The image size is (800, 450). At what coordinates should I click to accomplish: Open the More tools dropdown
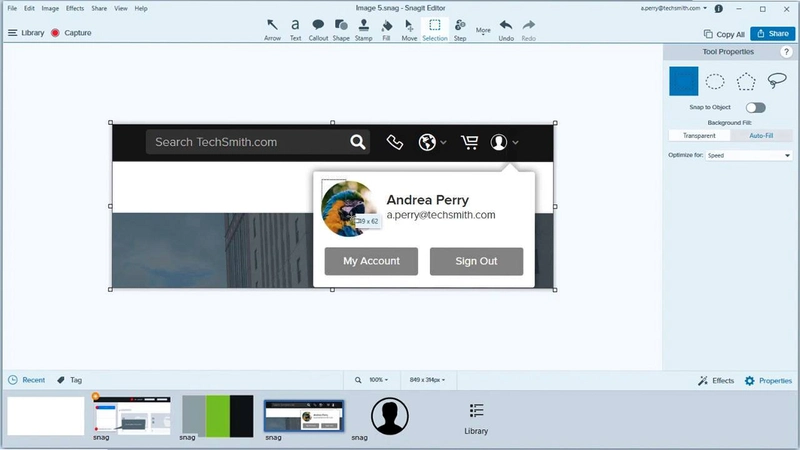pos(483,31)
